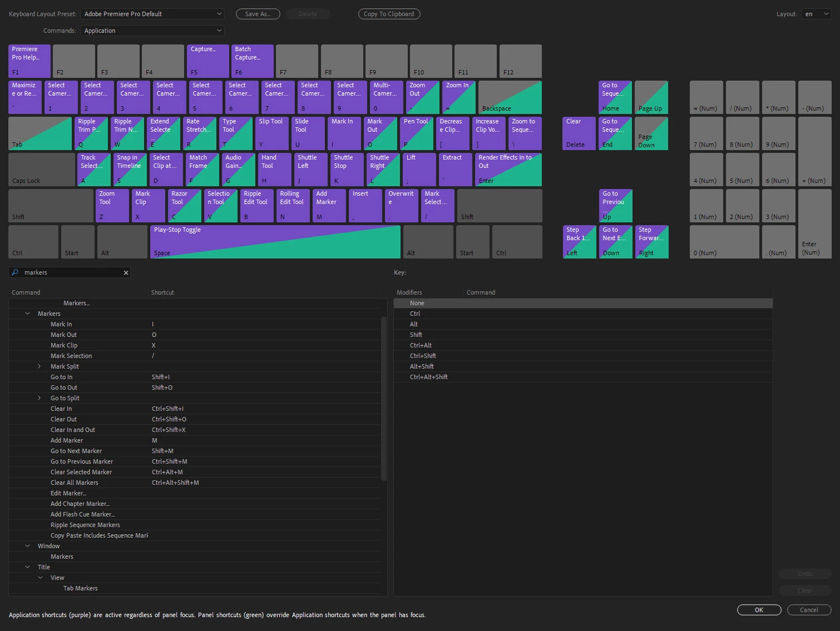Open the Commands dropdown showing Application
Screen dimensions: 840x631
(x=152, y=31)
